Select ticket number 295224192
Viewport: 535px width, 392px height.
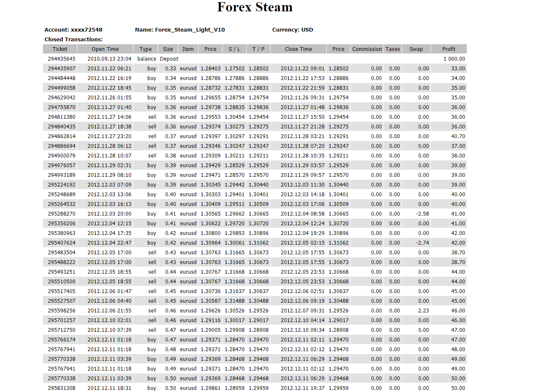click(x=61, y=185)
